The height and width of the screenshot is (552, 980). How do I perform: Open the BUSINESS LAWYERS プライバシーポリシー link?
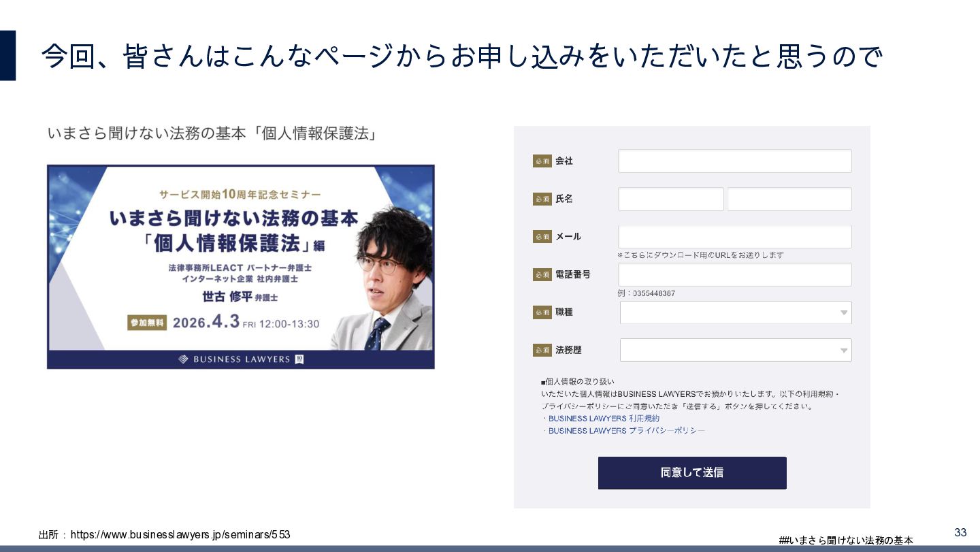pyautogui.click(x=626, y=431)
